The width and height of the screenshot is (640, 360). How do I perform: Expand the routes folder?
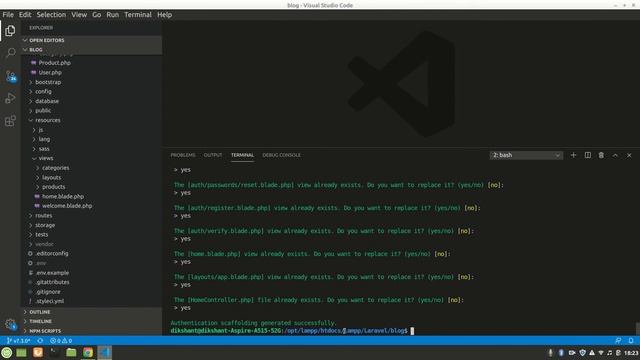pos(43,216)
